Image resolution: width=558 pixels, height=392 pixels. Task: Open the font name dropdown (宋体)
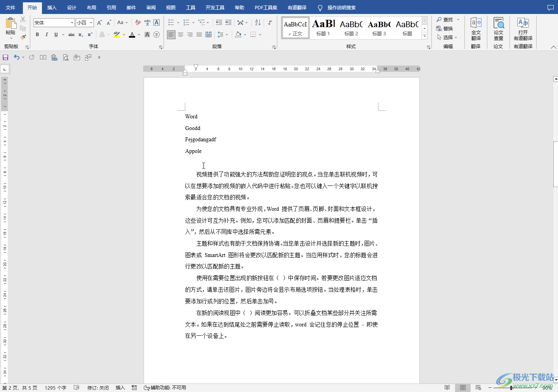72,23
